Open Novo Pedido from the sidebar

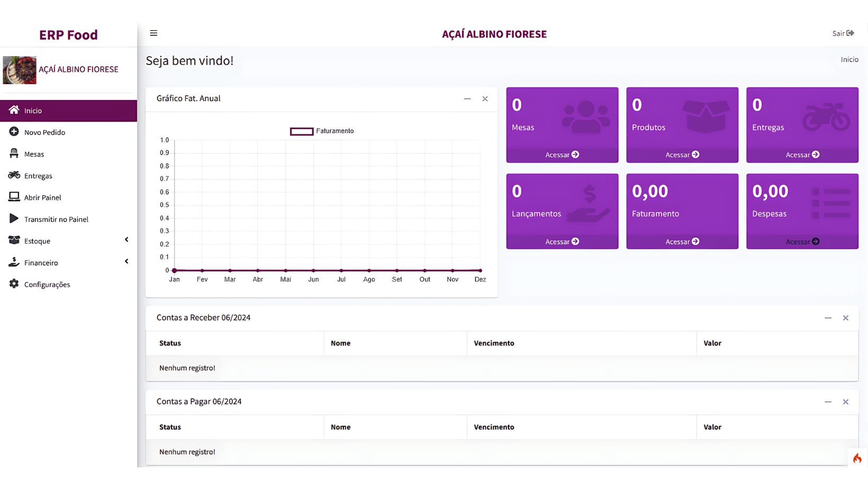click(44, 132)
